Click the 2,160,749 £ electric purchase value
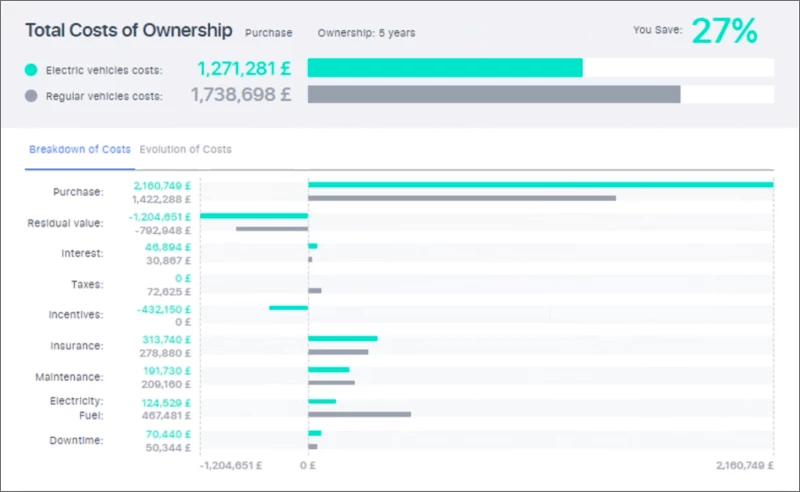The height and width of the screenshot is (492, 800). [x=162, y=186]
